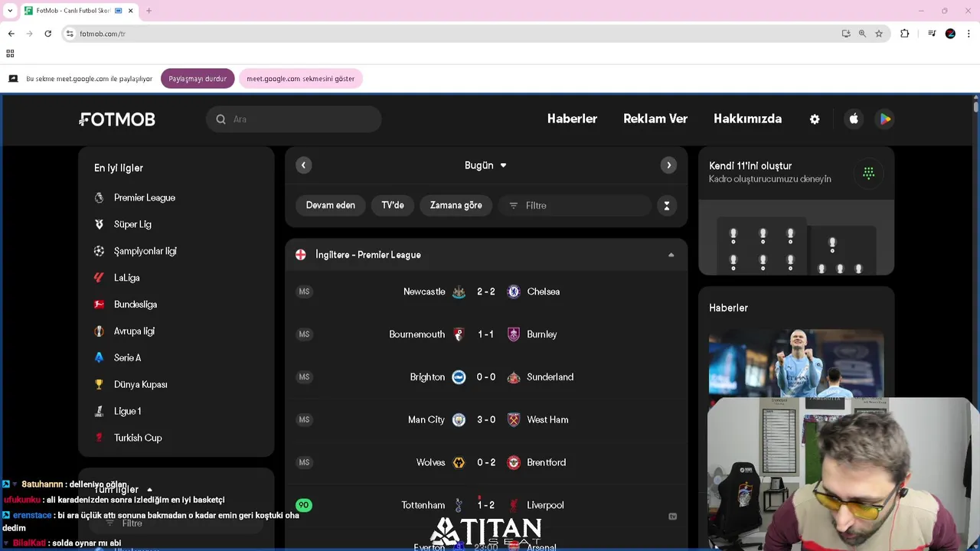This screenshot has width=980, height=551.
Task: Open the Apple App Store icon
Action: [x=854, y=119]
